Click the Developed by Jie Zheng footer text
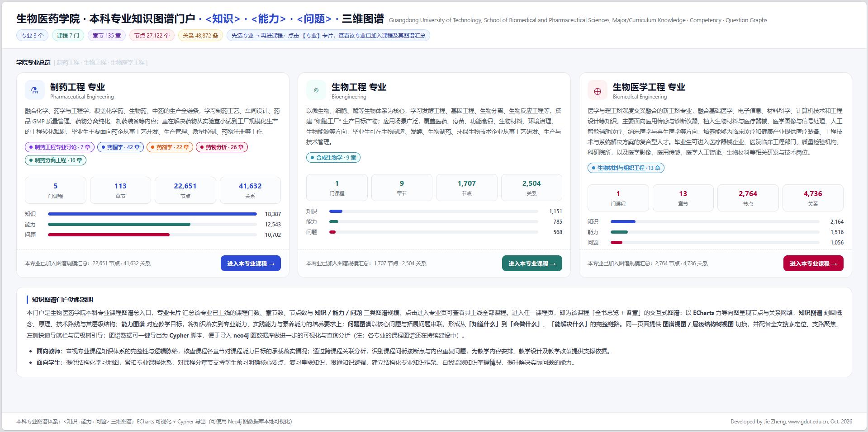Image resolution: width=868 pixels, height=432 pixels. coord(792,422)
